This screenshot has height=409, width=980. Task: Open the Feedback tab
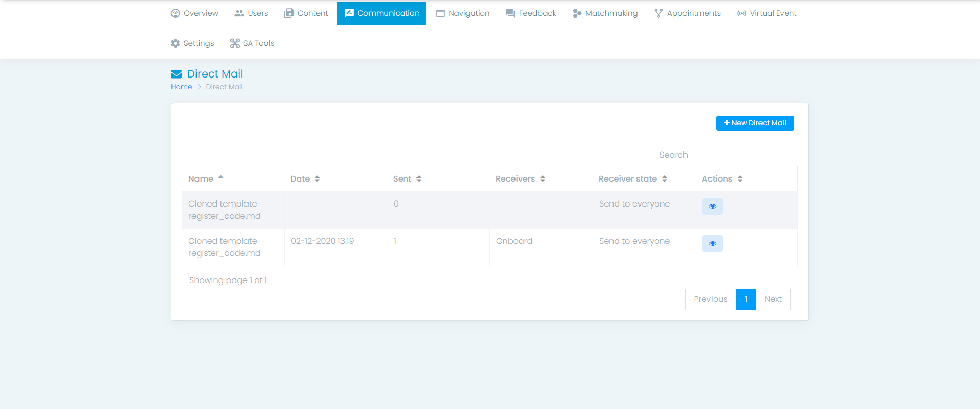[x=531, y=13]
